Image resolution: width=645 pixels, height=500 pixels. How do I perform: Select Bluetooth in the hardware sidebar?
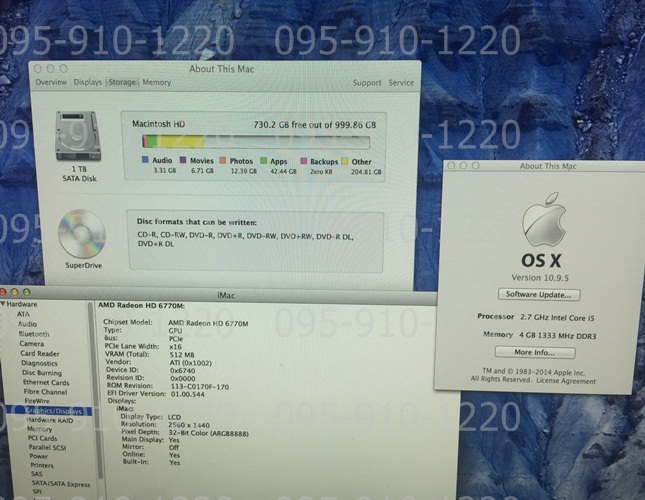click(x=35, y=333)
